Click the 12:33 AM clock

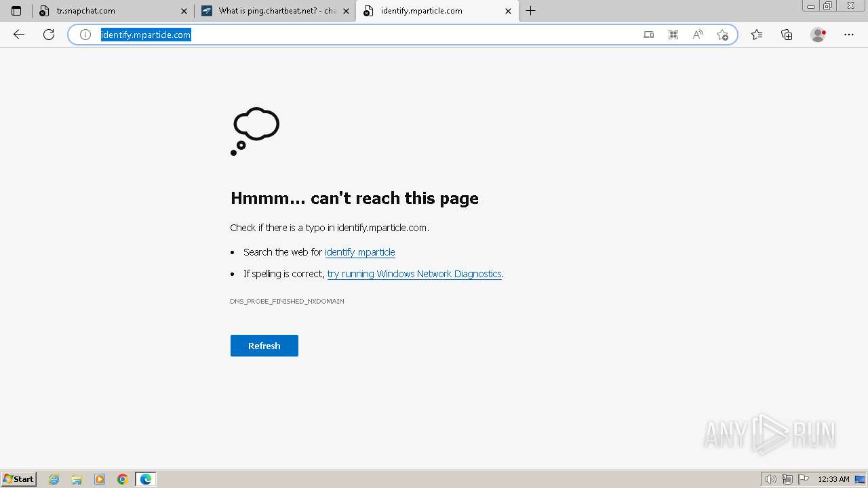coord(833,479)
